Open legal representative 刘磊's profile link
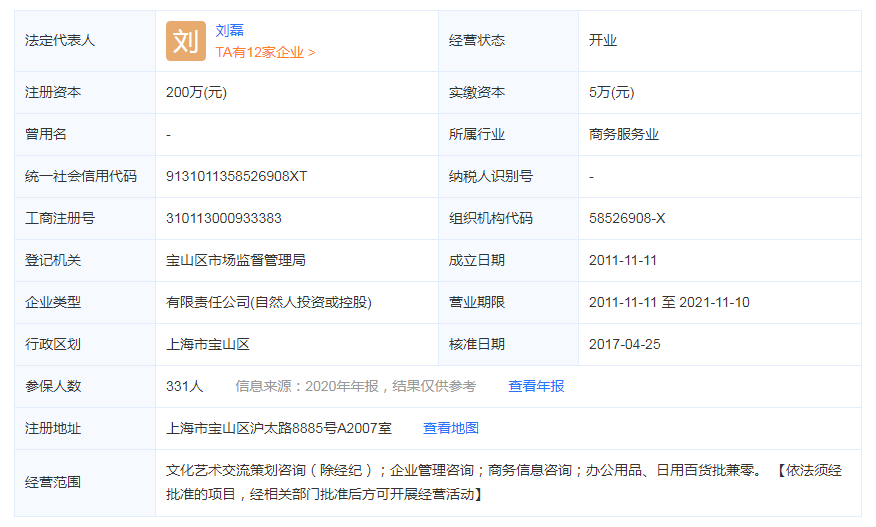The width and height of the screenshot is (876, 527). [x=230, y=30]
